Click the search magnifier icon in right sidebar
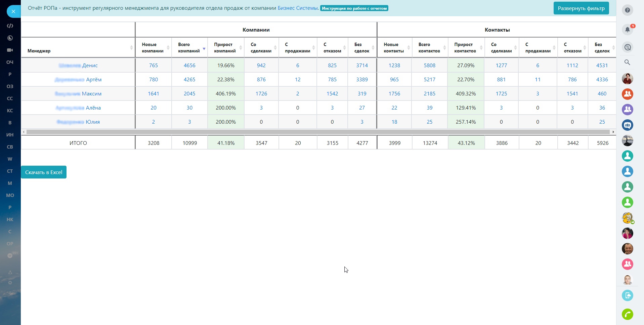 (x=627, y=62)
